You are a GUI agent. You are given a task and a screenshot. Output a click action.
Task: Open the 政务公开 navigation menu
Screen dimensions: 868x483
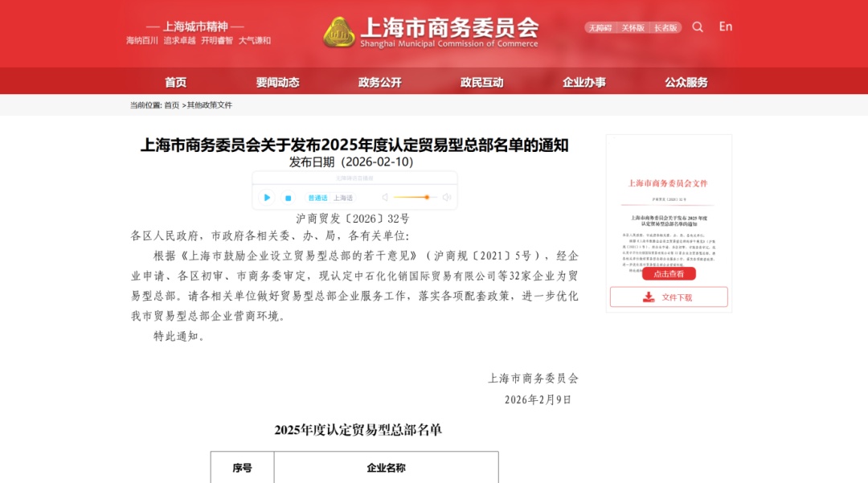[x=379, y=83]
